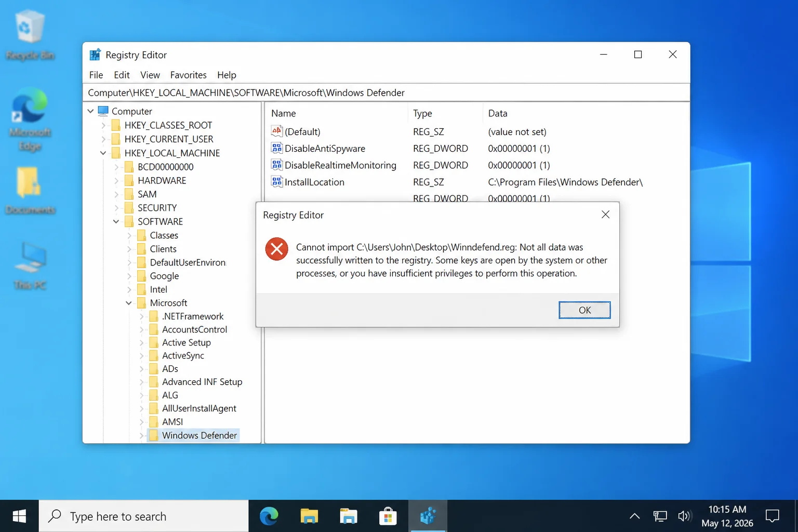Select the AMSI key

(172, 422)
